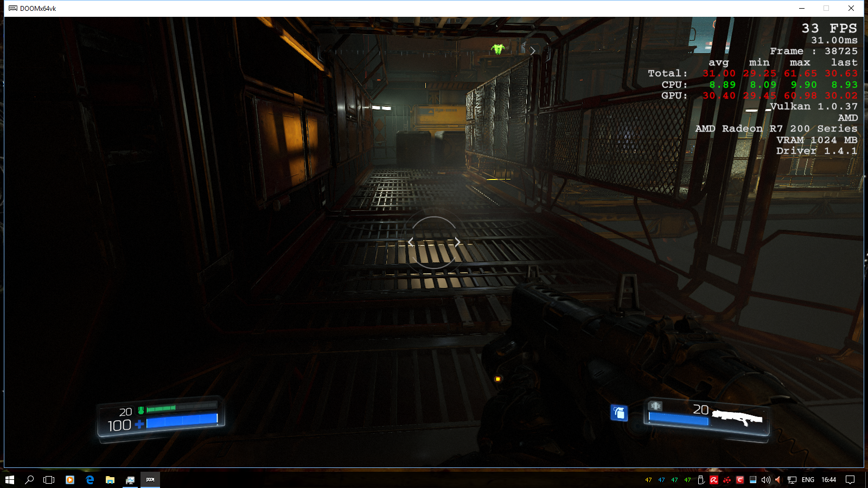Click 'AMD Radeon R7 200 Series' text
Screen dimensions: 868x488
pos(776,129)
